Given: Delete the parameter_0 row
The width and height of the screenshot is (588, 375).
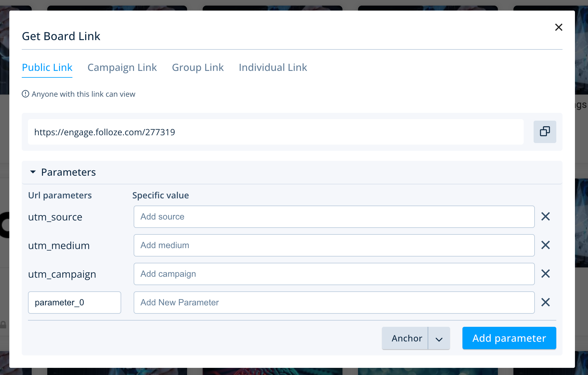Looking at the screenshot, I should coord(545,302).
